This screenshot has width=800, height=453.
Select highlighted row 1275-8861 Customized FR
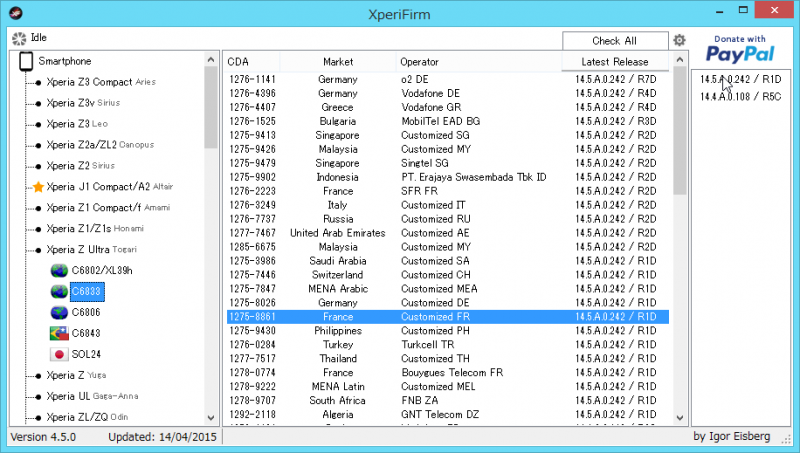coord(447,317)
